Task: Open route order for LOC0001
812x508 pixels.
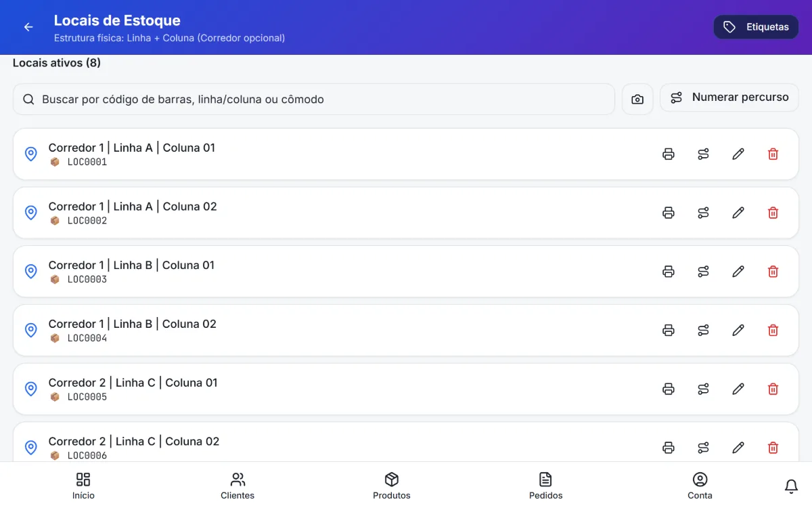Action: (x=704, y=154)
